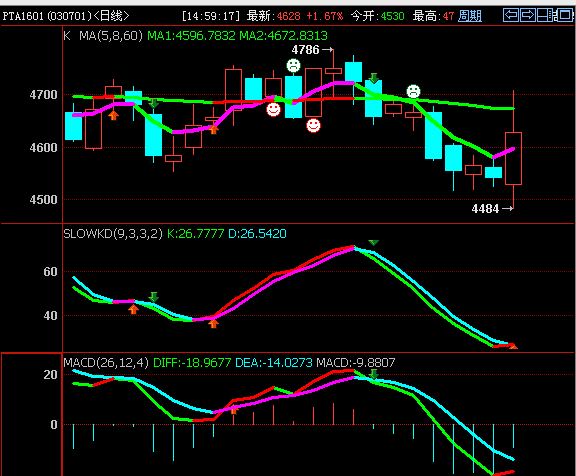
Task: Click the orange up arrow on the MACD line
Action: point(234,410)
